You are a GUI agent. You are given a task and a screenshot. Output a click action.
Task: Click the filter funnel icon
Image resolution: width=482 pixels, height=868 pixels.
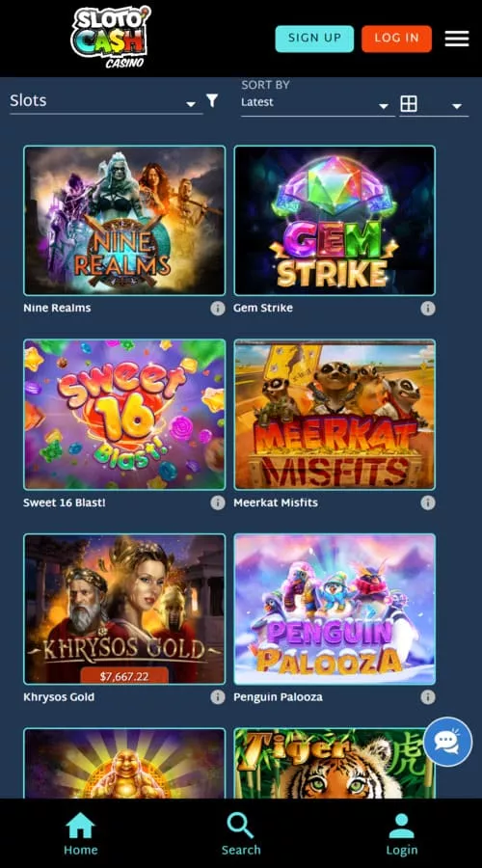pos(212,100)
